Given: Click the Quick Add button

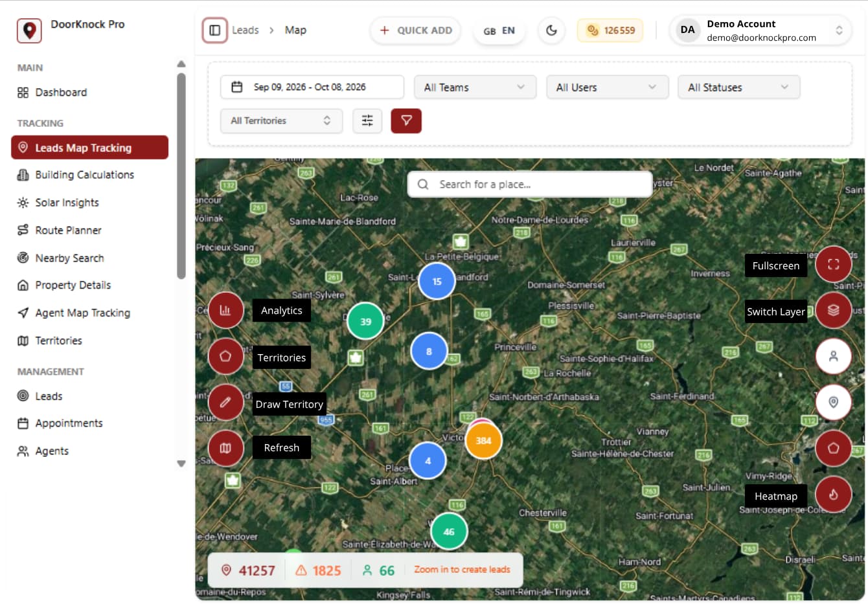Looking at the screenshot, I should click(415, 30).
